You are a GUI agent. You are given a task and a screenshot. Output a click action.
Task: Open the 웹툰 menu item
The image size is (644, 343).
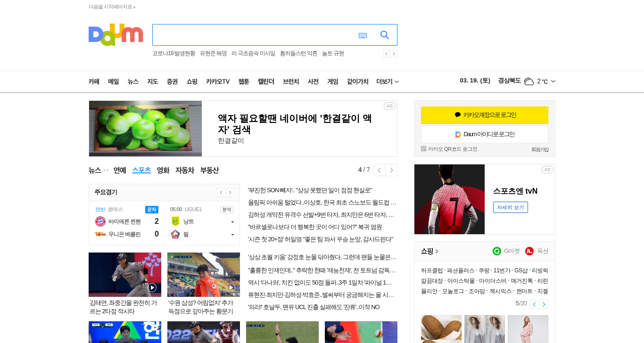pyautogui.click(x=244, y=82)
